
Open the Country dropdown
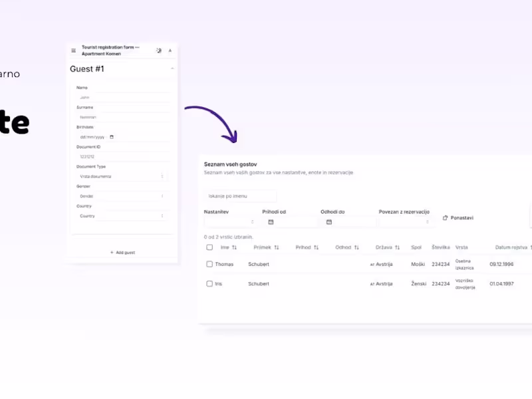pos(122,215)
